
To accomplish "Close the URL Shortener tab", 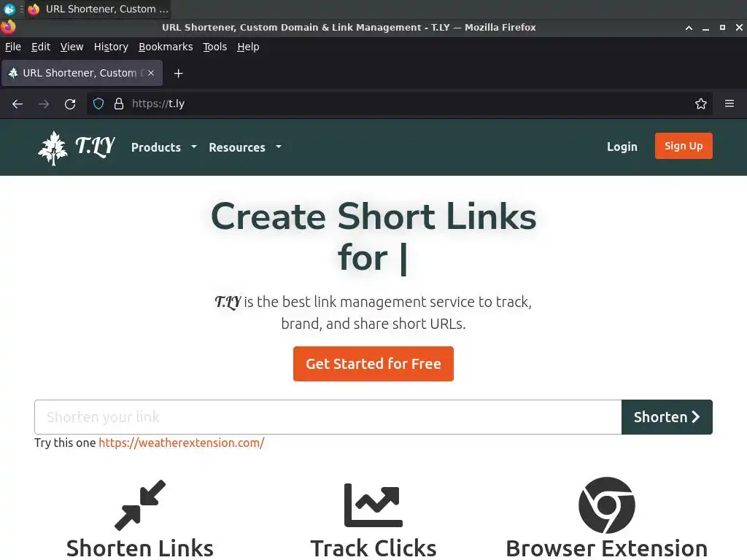I will coord(151,73).
